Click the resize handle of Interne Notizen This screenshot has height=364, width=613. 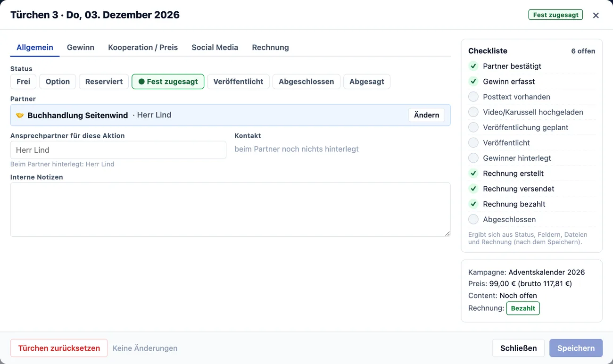click(447, 233)
